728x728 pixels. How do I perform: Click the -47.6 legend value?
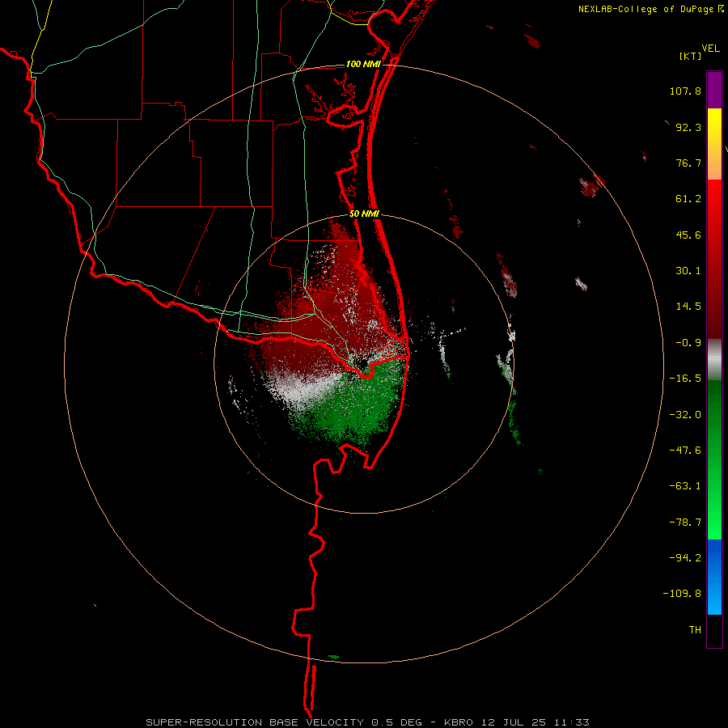point(685,451)
